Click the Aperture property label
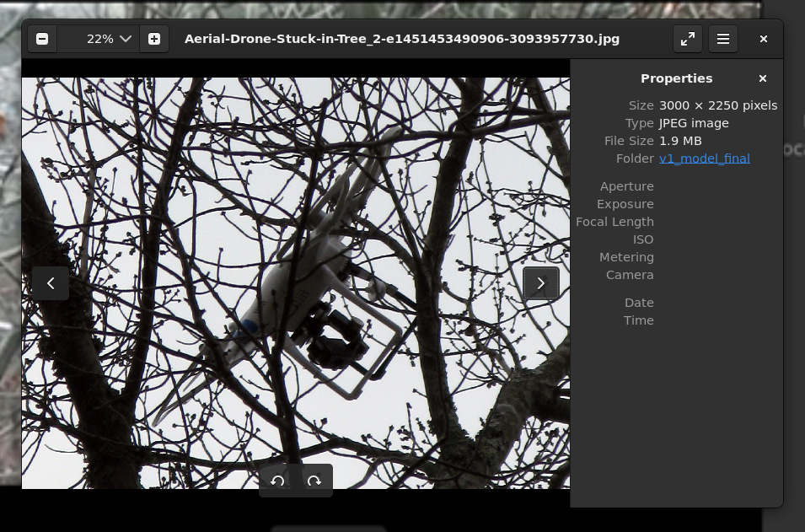 pos(626,186)
